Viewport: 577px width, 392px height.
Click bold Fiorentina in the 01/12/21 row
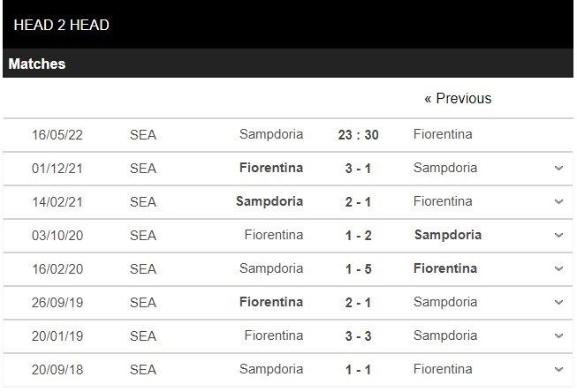(271, 168)
